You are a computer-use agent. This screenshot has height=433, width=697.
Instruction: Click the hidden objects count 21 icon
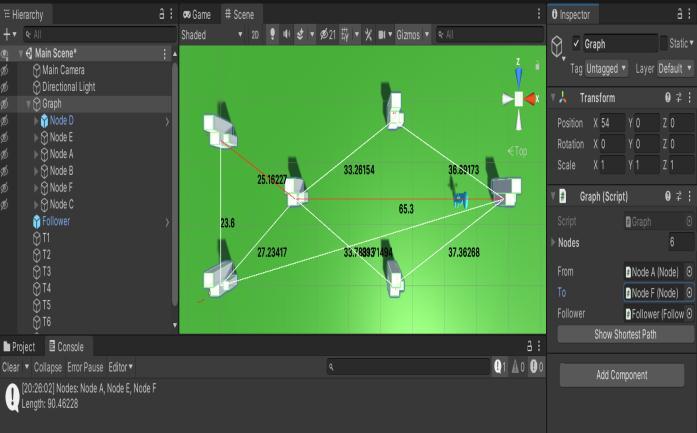(328, 35)
